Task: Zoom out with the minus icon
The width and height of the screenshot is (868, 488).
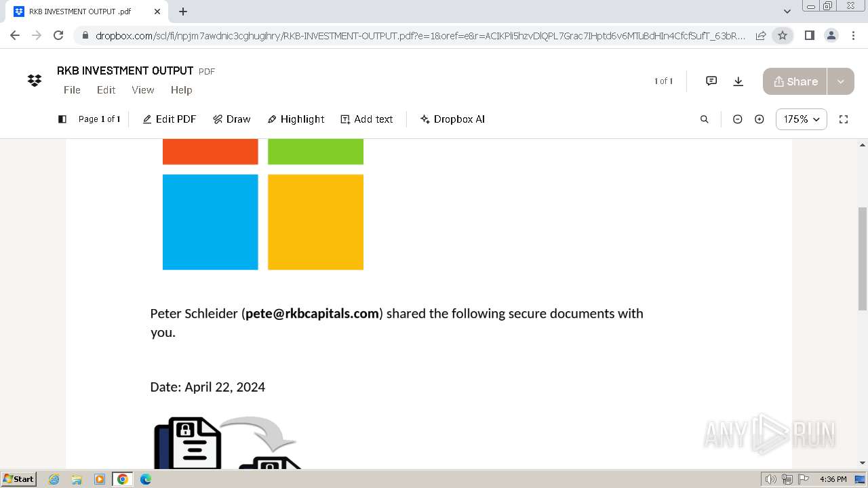Action: click(738, 119)
